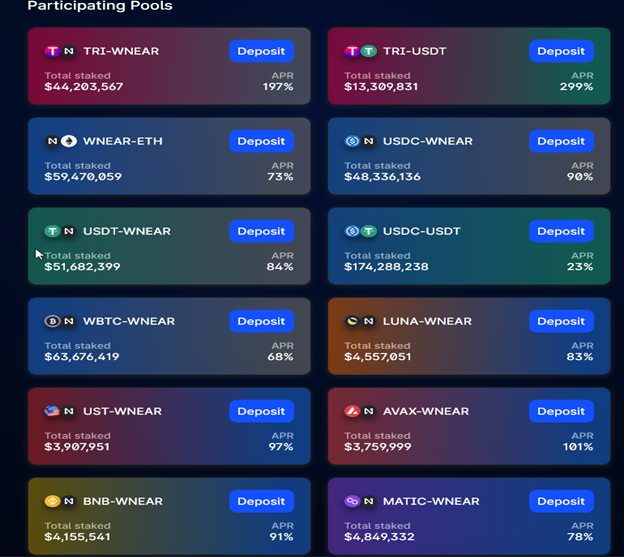Click the Participating Pools heading
This screenshot has height=557, width=624.
[x=100, y=6]
